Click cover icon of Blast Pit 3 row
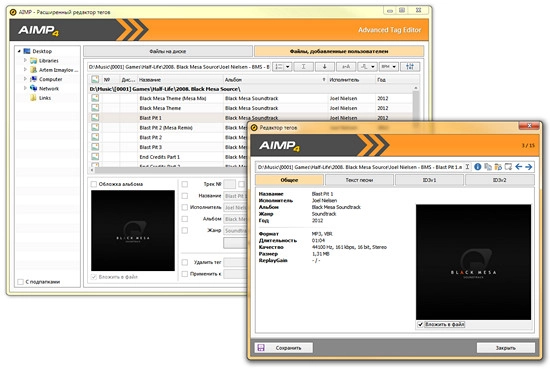550x369 pixels. coord(95,147)
